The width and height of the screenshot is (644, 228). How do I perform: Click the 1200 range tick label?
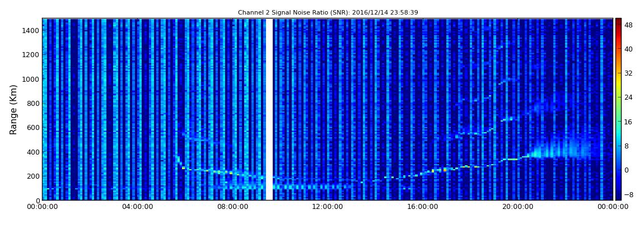31,55
